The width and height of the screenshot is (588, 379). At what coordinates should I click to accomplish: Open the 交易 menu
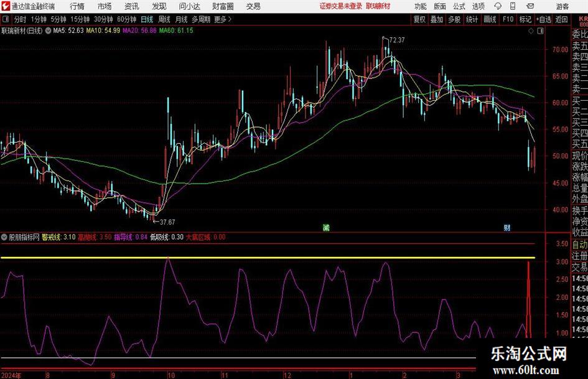[253, 6]
